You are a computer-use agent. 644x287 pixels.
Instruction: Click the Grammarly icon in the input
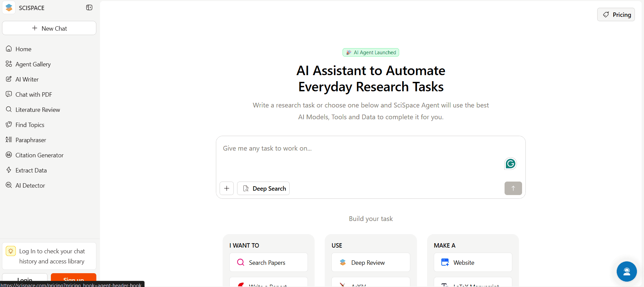tap(511, 164)
